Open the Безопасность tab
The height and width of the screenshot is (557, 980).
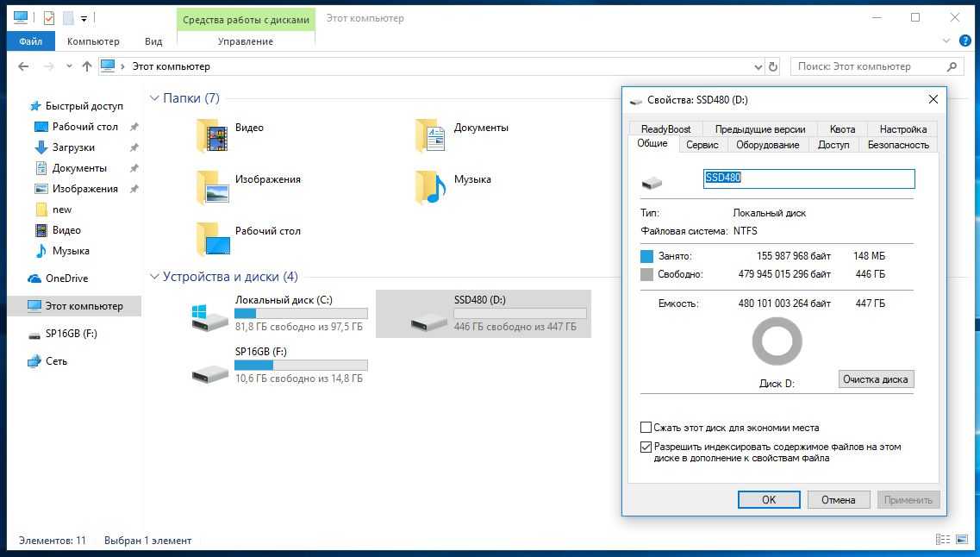[x=898, y=145]
